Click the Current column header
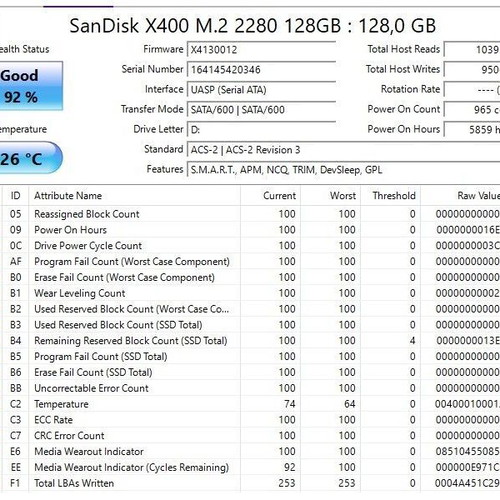This screenshot has height=500, width=500. (270, 196)
